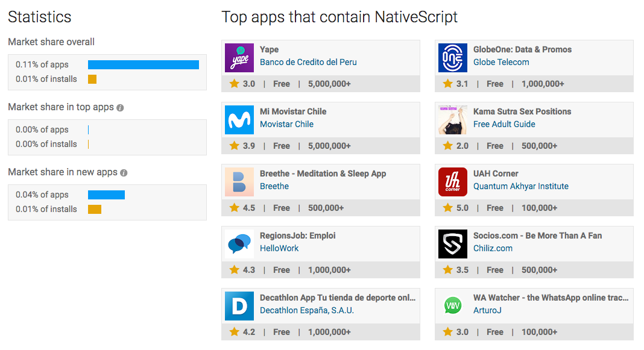
Task: Open the Banco de Credito del Peru link
Action: [307, 62]
